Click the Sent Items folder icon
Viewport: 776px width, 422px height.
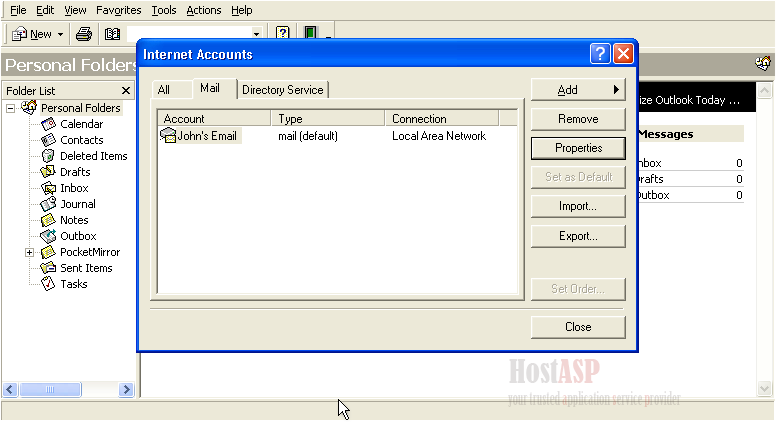(48, 268)
